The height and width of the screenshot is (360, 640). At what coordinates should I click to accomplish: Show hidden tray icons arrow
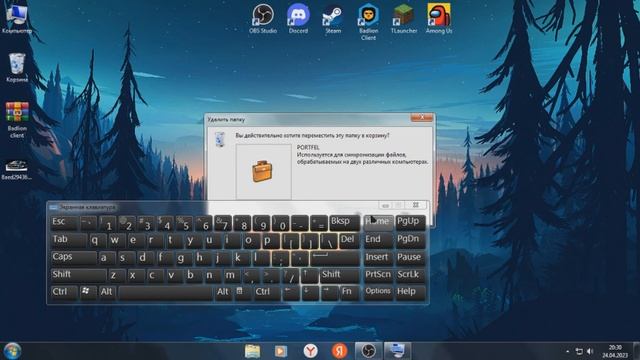[568, 351]
